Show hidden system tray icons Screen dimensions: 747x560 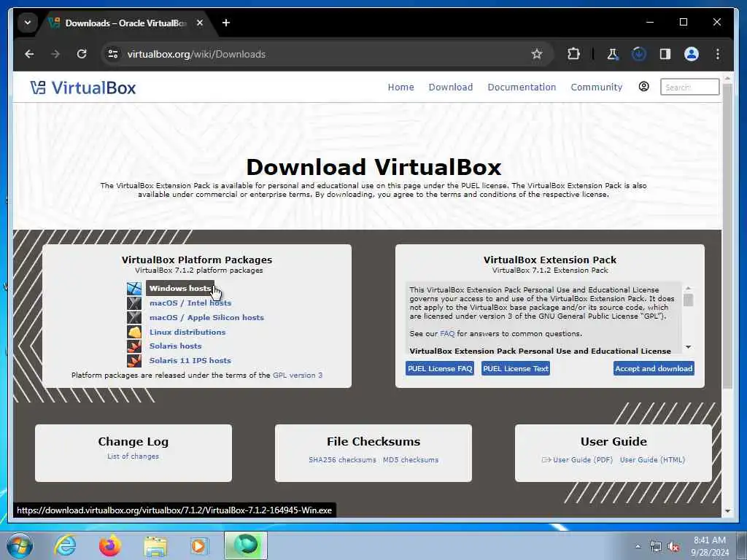click(638, 546)
